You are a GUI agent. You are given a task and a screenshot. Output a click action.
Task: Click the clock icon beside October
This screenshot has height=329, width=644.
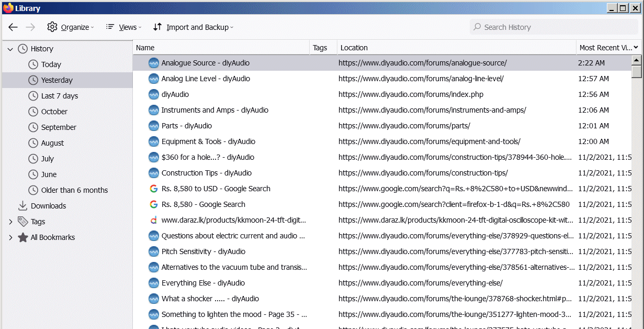click(x=33, y=112)
